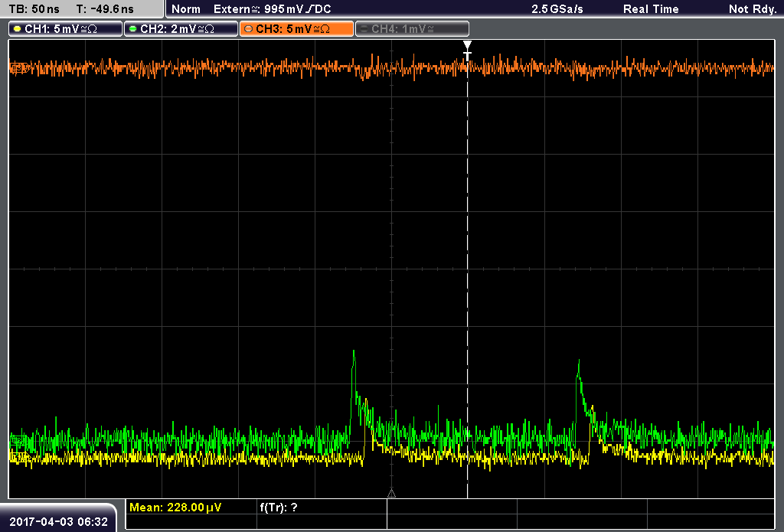784x532 pixels.
Task: Select the CH2 2 mV channel tab
Action: pos(181,29)
